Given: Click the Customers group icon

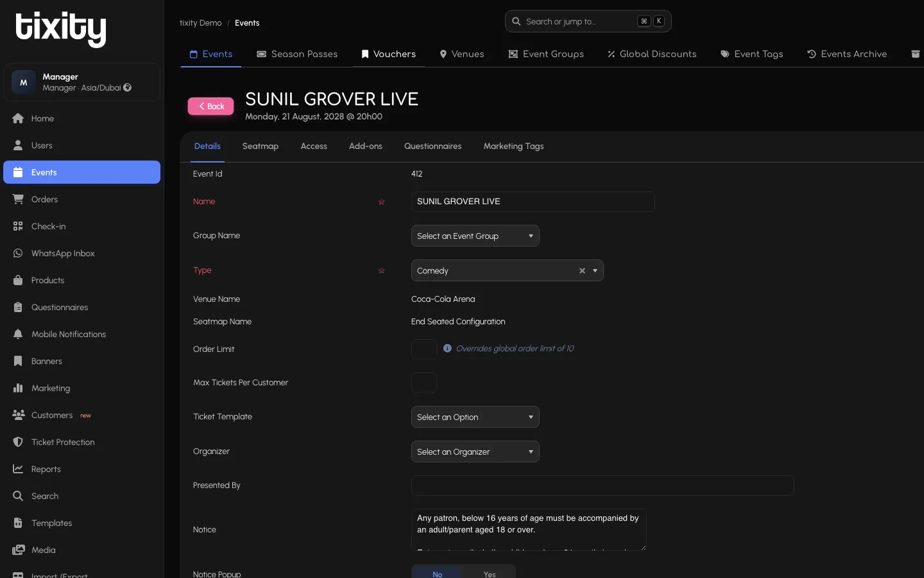Looking at the screenshot, I should (18, 415).
